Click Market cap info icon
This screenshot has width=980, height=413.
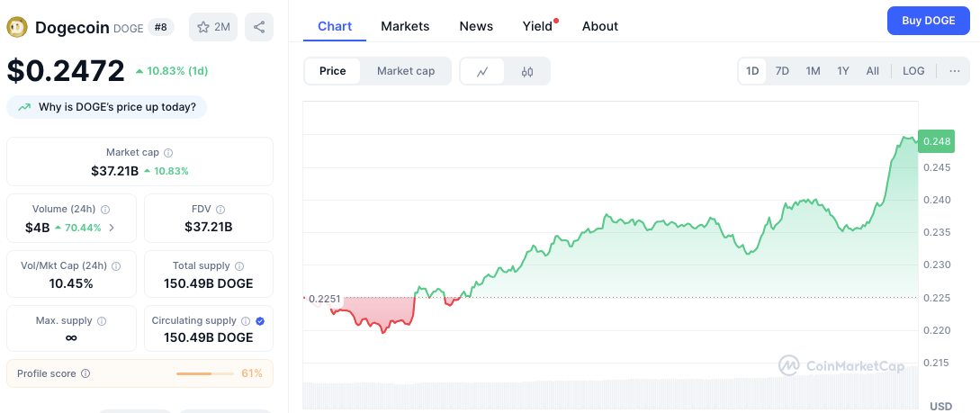point(168,153)
